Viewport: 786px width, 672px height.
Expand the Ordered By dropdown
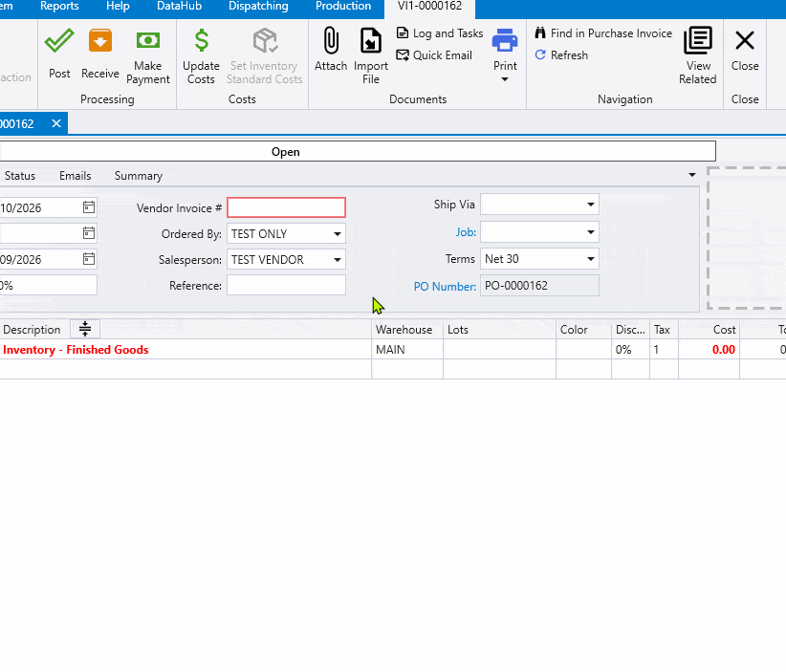coord(338,233)
